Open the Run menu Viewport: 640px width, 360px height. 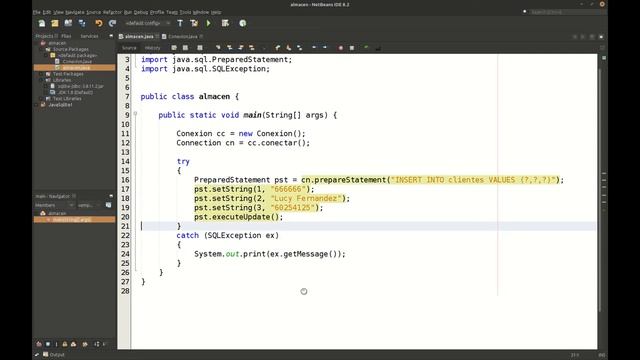128,12
